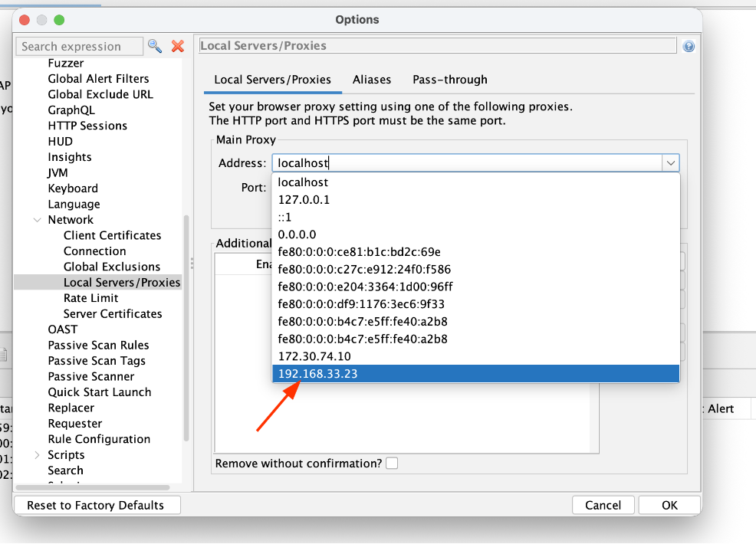The width and height of the screenshot is (756, 544).
Task: Choose 192.168.33.23 from address list
Action: [476, 374]
